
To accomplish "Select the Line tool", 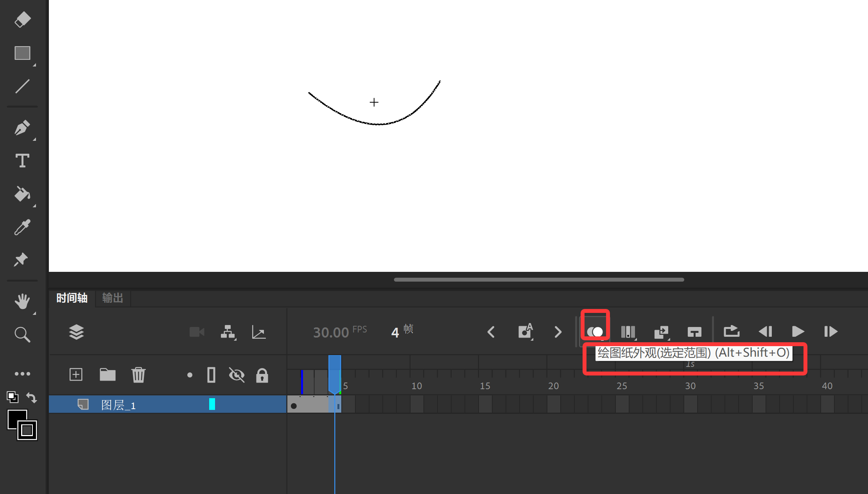I will click(22, 86).
